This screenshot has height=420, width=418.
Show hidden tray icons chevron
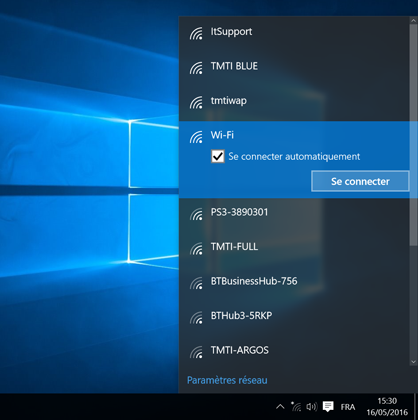[280, 406]
